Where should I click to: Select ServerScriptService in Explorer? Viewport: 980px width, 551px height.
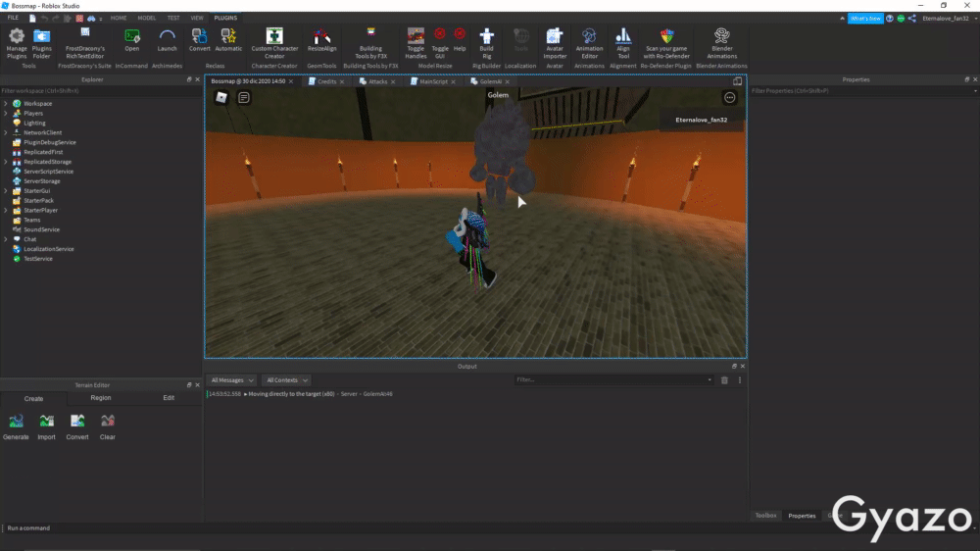[49, 172]
